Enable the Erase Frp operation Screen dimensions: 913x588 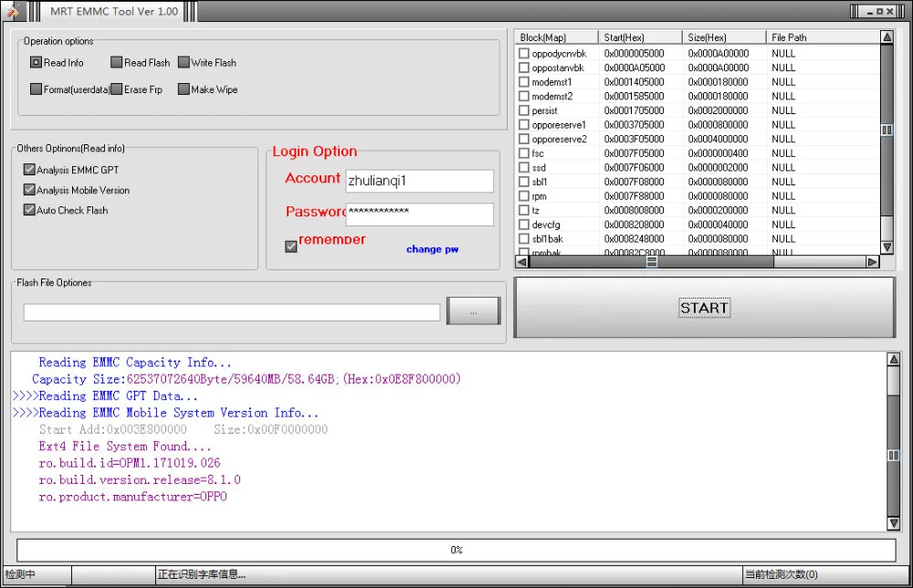(115, 89)
